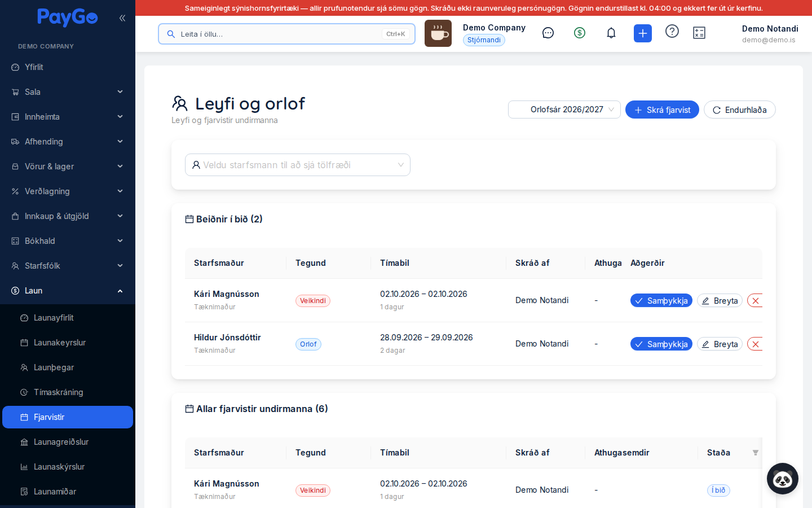Open Launayfirlit in the sidebar
The height and width of the screenshot is (508, 812).
(68, 318)
